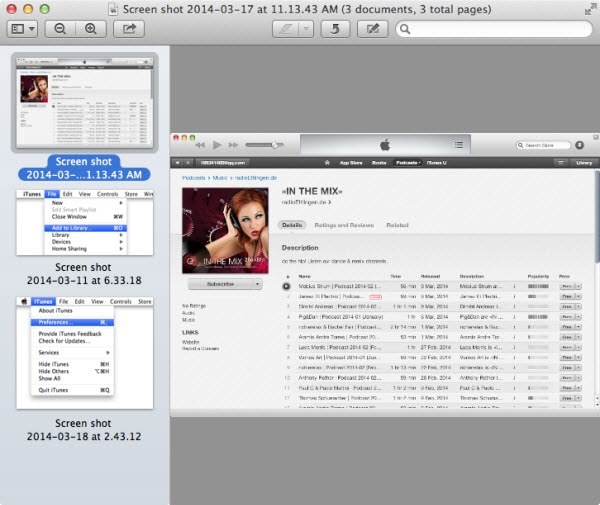Viewport: 600px width, 505px height.
Task: Click the Report a Concern link
Action: [201, 349]
